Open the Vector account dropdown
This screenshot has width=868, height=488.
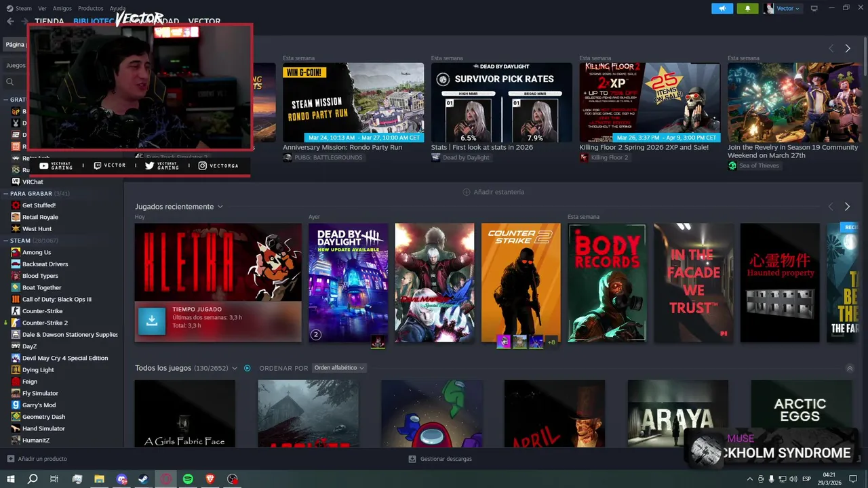coord(782,8)
